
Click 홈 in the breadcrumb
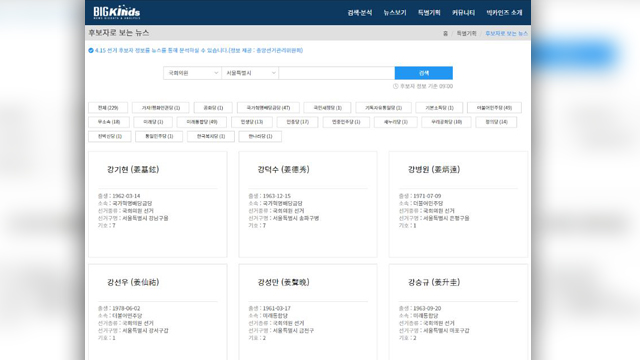tap(445, 33)
